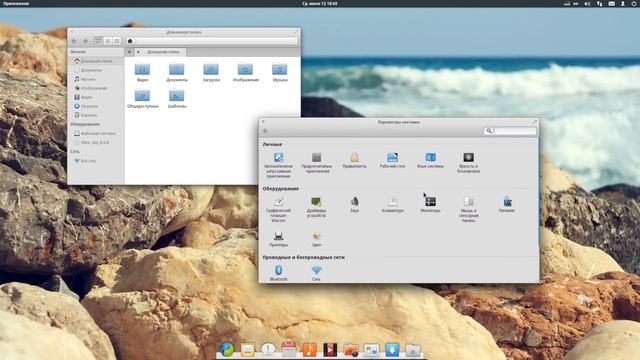Click the Files location path bar
The width and height of the screenshot is (640, 360).
(212, 41)
